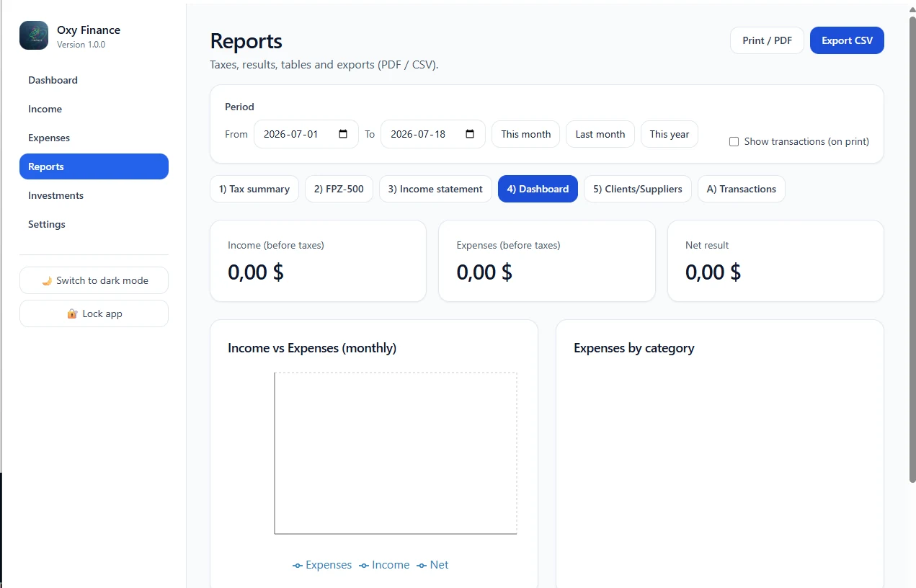Click the Reports page title
Viewport: 916px width, 588px height.
(246, 41)
